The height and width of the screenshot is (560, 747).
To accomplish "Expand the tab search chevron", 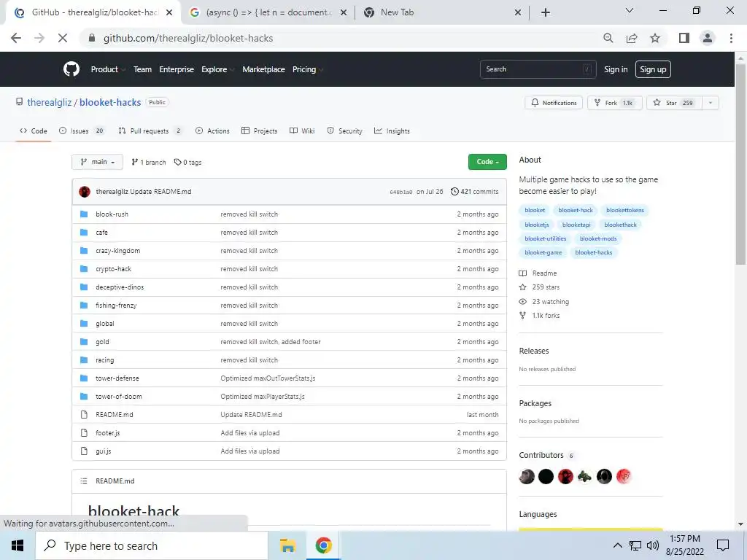I will coord(630,10).
